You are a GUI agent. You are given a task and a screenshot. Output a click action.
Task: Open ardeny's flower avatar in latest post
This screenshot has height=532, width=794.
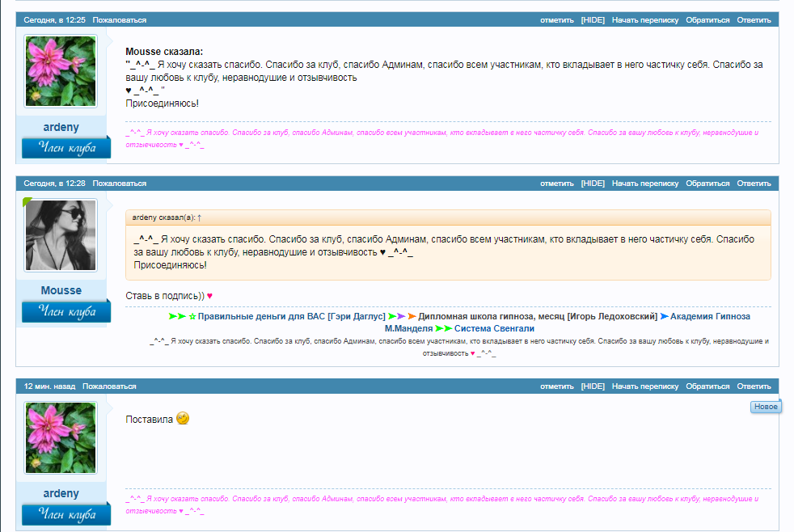pos(61,438)
